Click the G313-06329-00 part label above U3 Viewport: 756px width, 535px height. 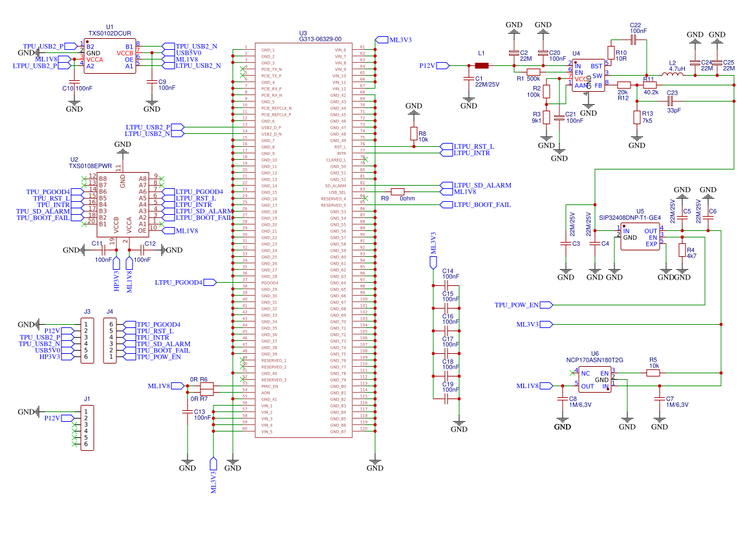(x=320, y=39)
